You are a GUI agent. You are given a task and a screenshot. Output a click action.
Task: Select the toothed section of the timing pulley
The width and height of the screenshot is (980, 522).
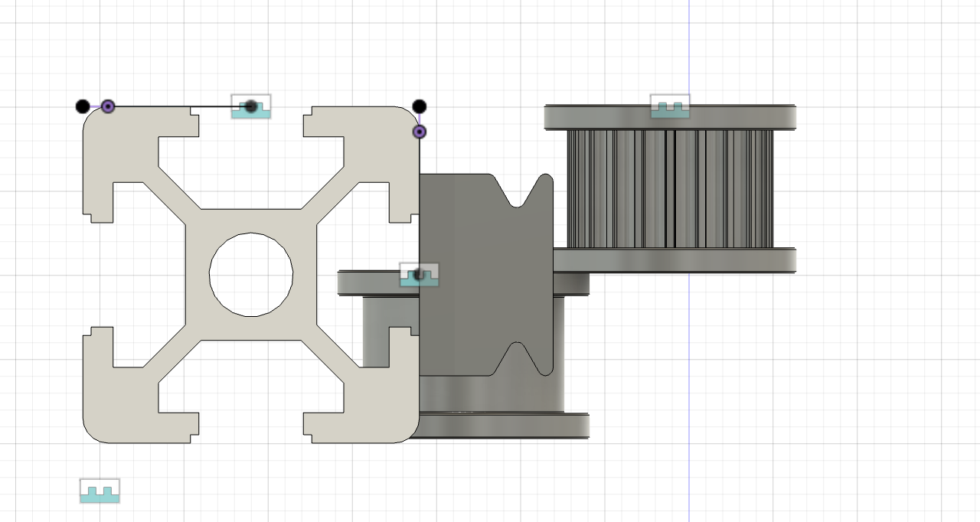[x=670, y=188]
